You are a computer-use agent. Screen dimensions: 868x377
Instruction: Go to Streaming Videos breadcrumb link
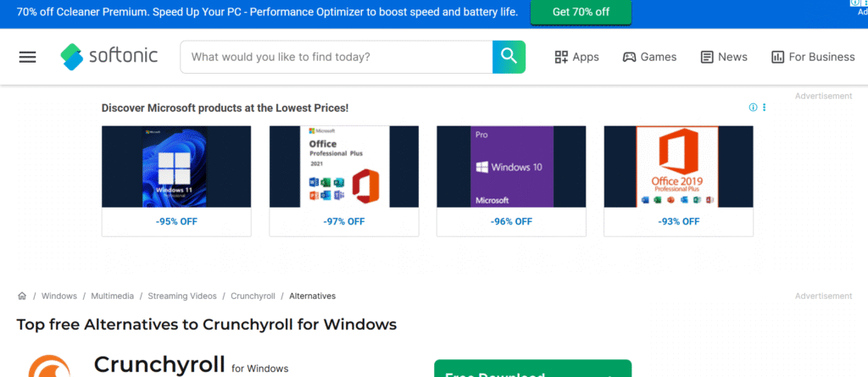[x=181, y=297]
